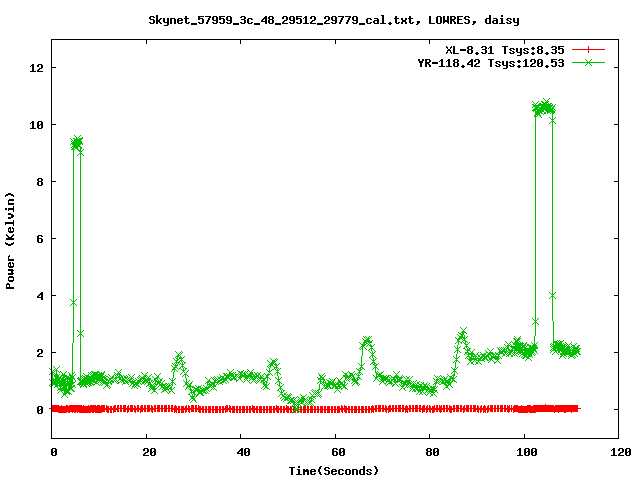Click x-axis tick label 120
640x480 pixels.
point(621,452)
